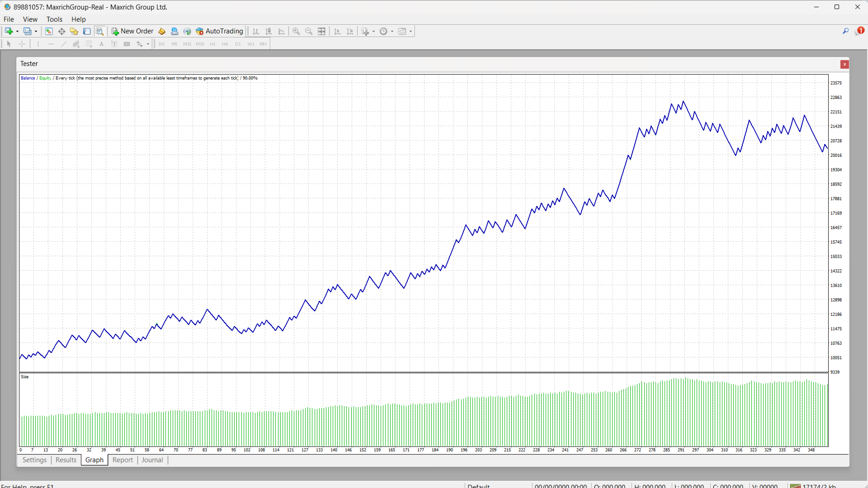The height and width of the screenshot is (488, 868).
Task: Toggle AutoTrading on or off
Action: click(x=220, y=31)
